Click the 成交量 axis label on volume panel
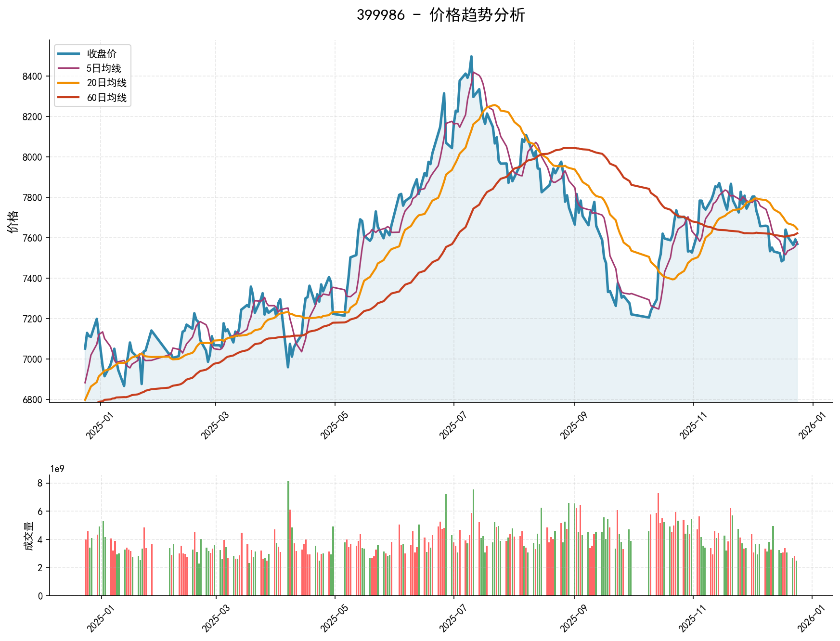Image resolution: width=840 pixels, height=641 pixels. coord(29,537)
